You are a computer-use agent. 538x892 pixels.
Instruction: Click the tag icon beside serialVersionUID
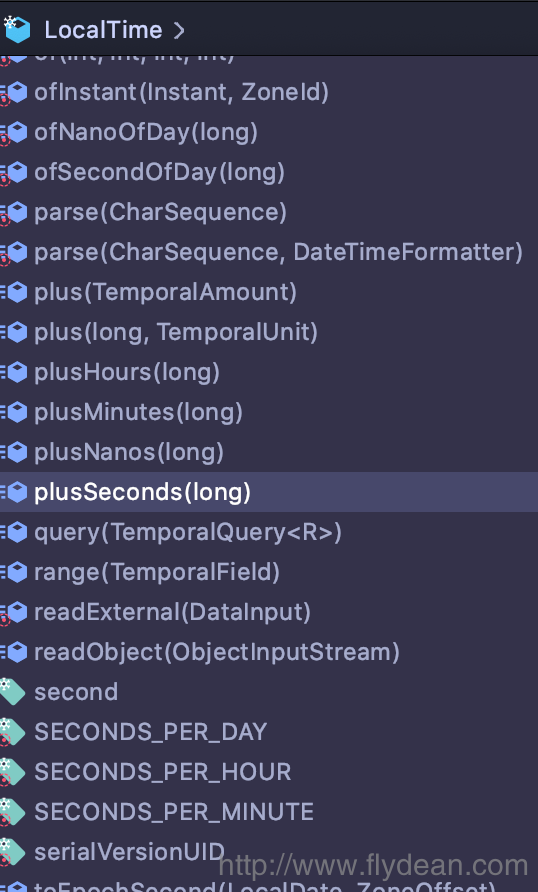tap(13, 852)
